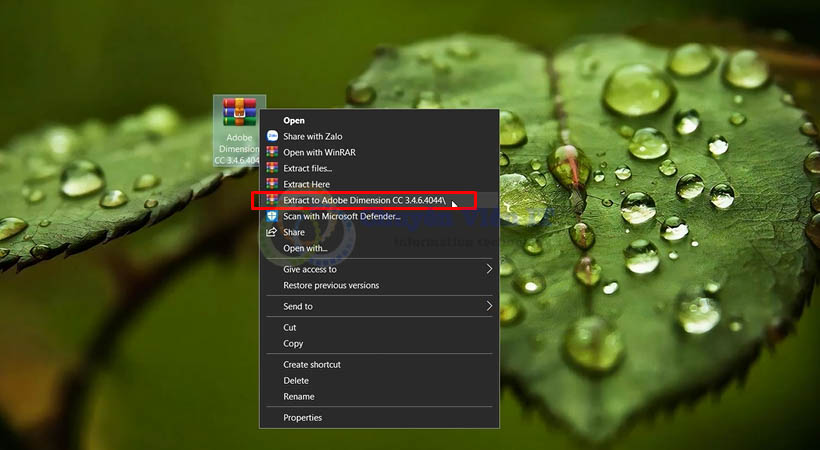820x450 pixels.
Task: Click the Defender shield icon in the menu
Action: (272, 216)
